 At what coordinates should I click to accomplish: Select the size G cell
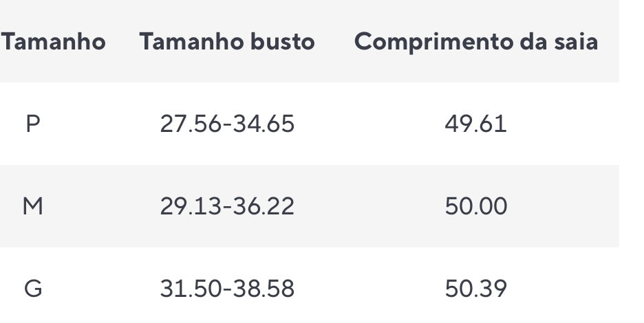tap(32, 289)
